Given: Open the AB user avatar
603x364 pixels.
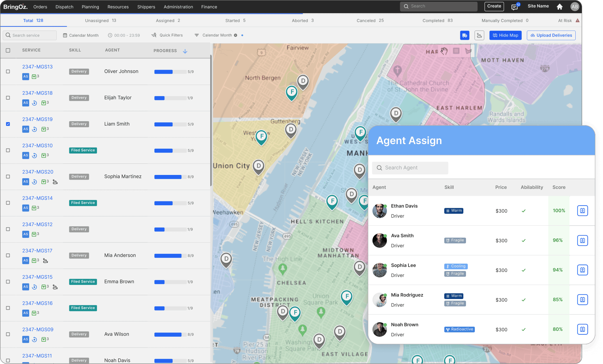Looking at the screenshot, I should (x=574, y=6).
